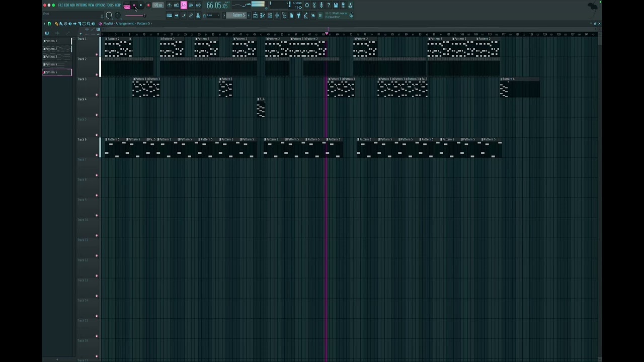Choose the Select marquee tool in playlist

pos(84,24)
